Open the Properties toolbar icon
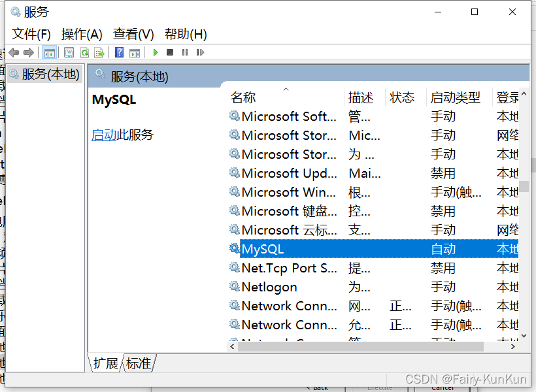The image size is (536, 392). click(x=69, y=53)
